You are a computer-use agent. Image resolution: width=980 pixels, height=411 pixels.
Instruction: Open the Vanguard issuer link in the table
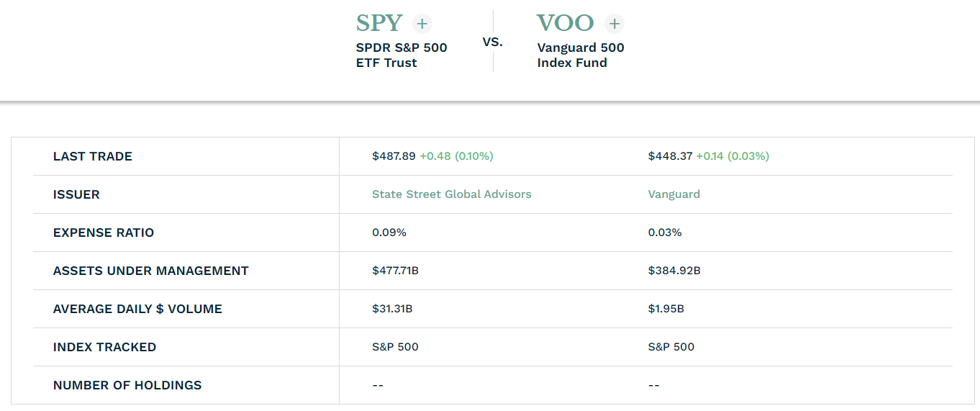pyautogui.click(x=673, y=194)
